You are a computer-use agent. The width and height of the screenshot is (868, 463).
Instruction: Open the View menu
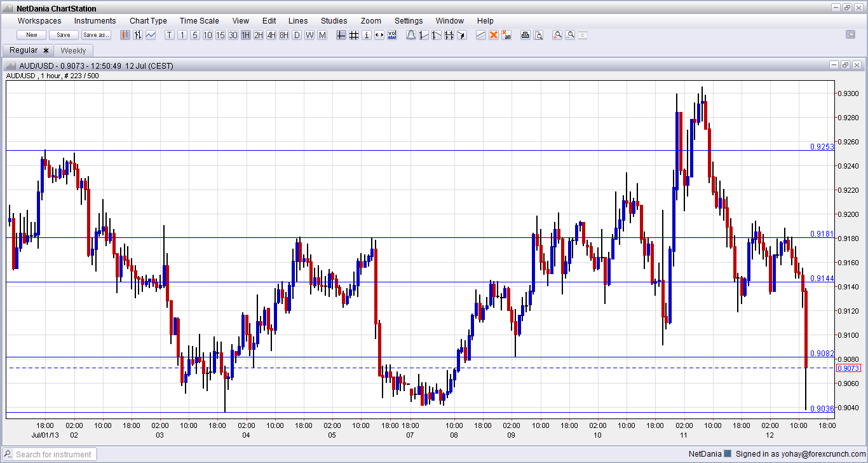[x=241, y=21]
